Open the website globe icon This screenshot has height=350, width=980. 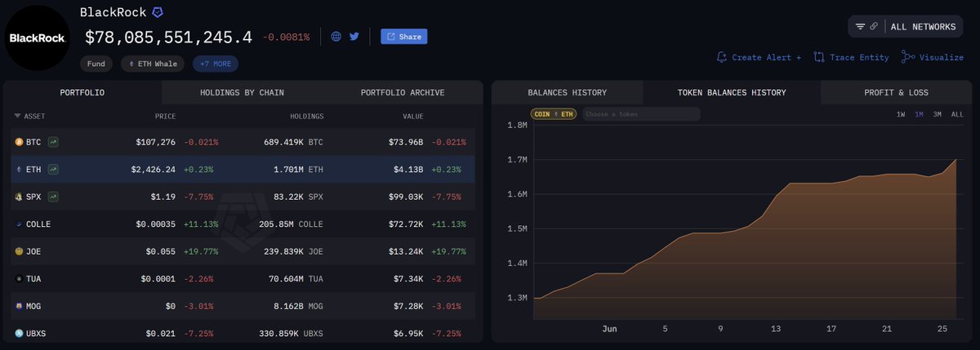point(336,37)
